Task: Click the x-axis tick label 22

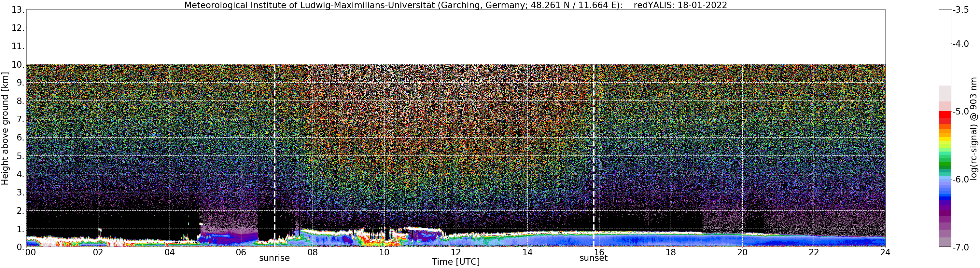Action: click(814, 252)
